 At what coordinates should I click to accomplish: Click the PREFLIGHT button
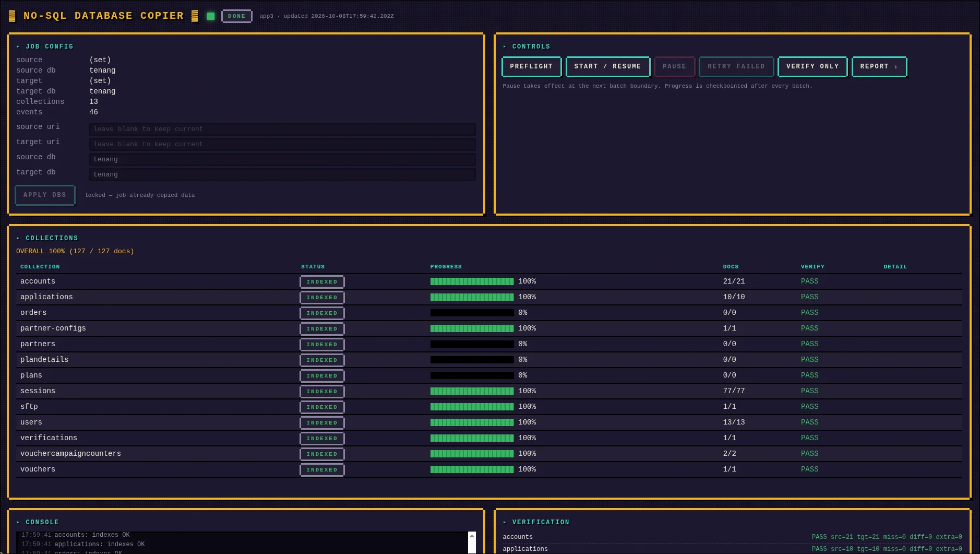tap(531, 66)
